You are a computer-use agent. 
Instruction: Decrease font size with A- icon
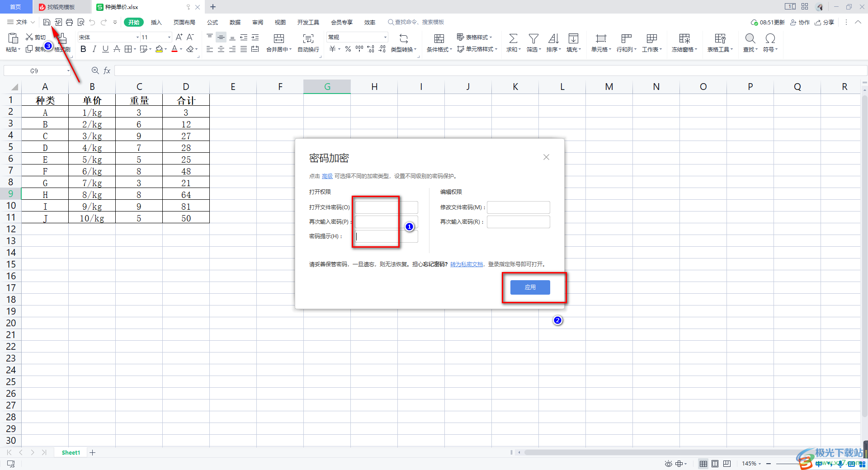point(190,37)
